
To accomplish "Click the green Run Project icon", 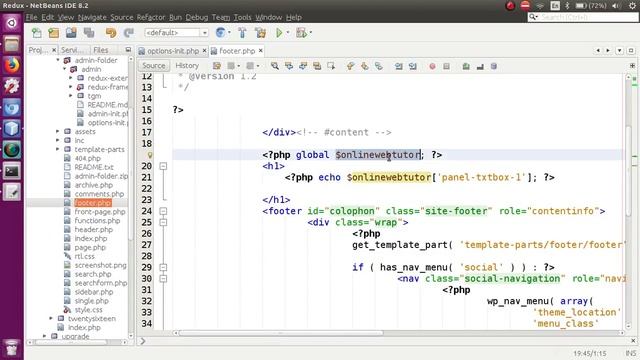I will pyautogui.click(x=279, y=33).
